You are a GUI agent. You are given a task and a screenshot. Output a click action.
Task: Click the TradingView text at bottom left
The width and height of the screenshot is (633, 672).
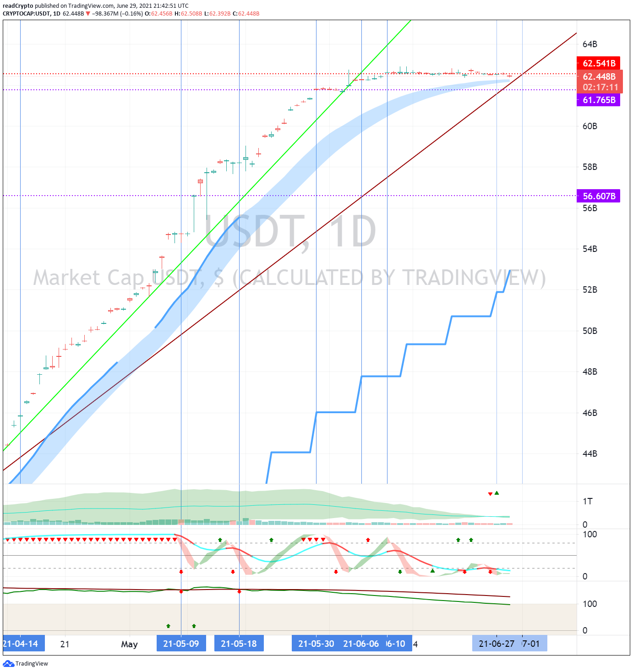tap(32, 663)
